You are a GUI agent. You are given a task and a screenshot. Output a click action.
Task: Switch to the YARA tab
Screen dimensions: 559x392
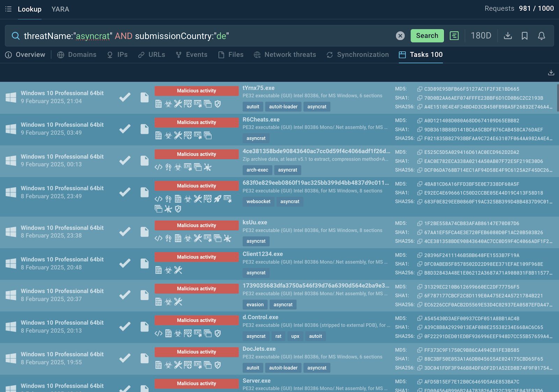point(60,9)
